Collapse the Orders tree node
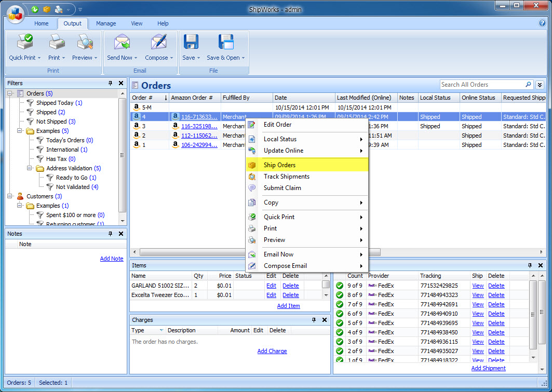The image size is (552, 392). (x=10, y=93)
